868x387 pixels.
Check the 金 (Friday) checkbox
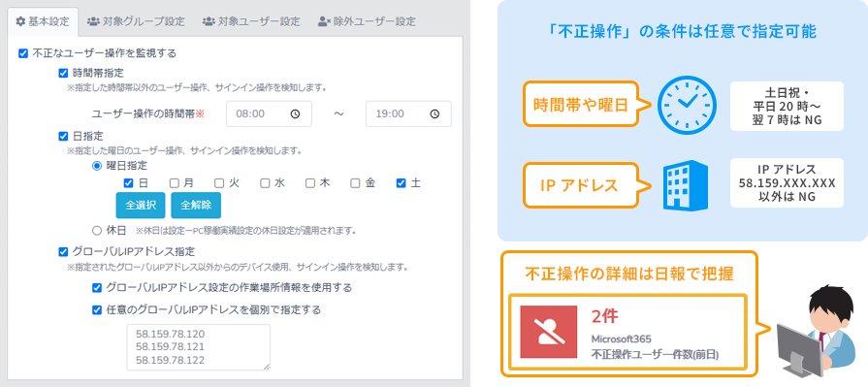click(x=355, y=183)
